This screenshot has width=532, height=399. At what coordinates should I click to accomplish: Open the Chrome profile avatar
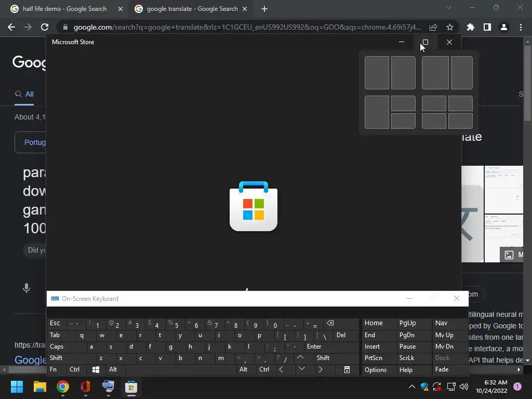(504, 27)
